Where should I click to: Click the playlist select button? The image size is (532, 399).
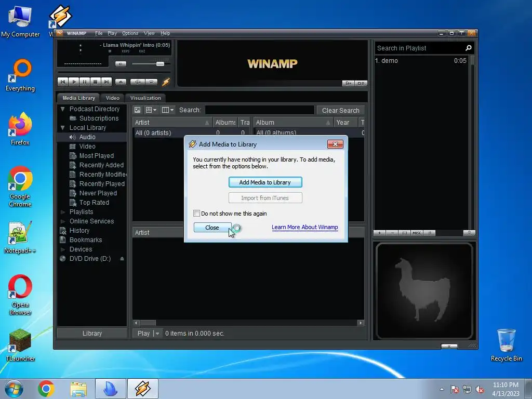pos(404,233)
